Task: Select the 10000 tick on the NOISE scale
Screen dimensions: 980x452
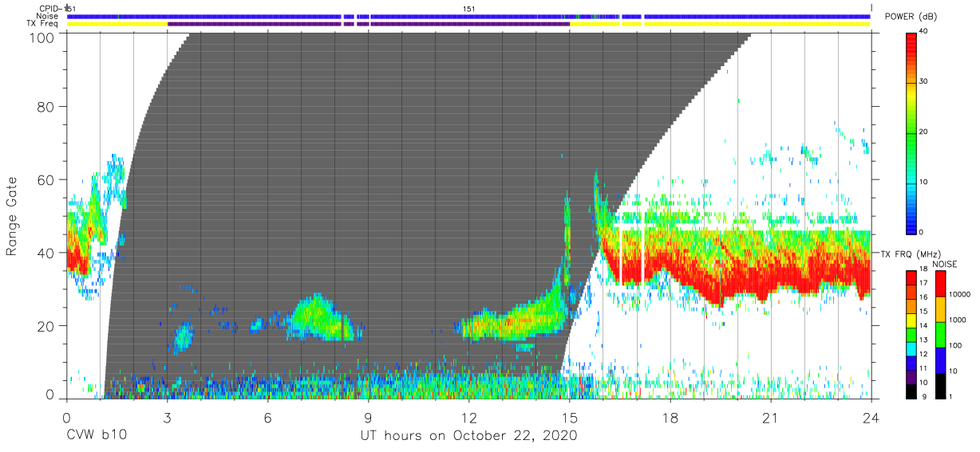Action: coord(961,295)
